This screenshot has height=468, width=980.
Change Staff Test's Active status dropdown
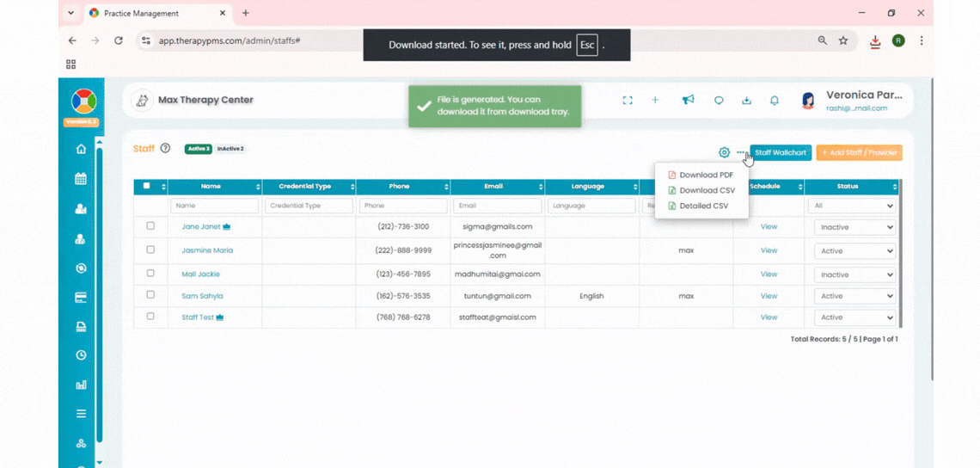(x=854, y=317)
